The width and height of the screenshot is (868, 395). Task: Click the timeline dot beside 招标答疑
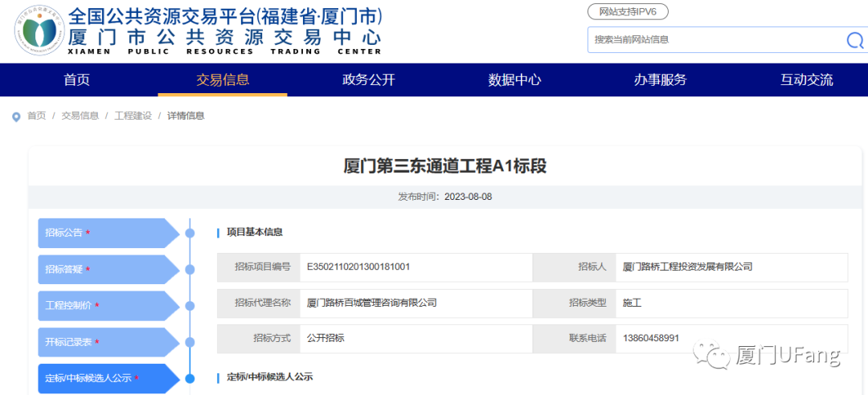click(190, 270)
